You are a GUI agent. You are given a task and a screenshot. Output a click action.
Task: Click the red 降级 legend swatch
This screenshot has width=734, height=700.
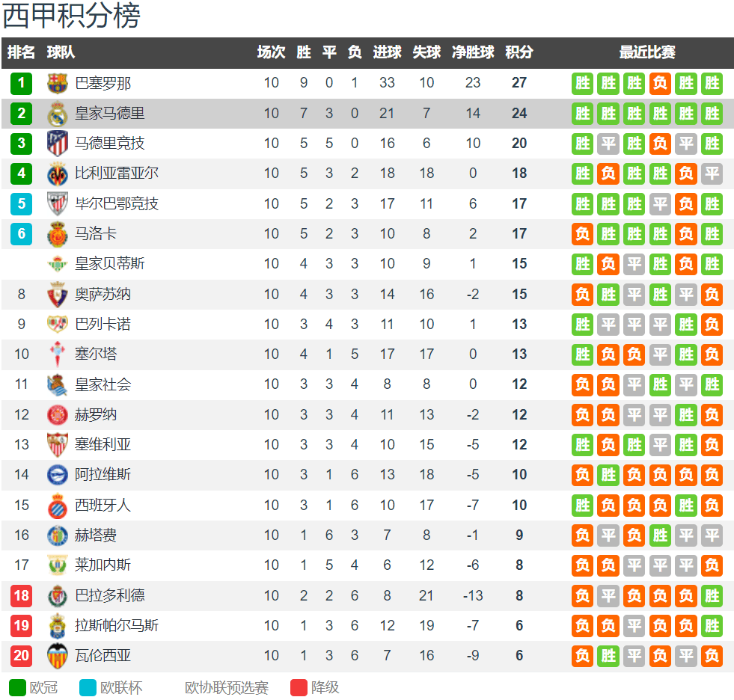pyautogui.click(x=299, y=687)
